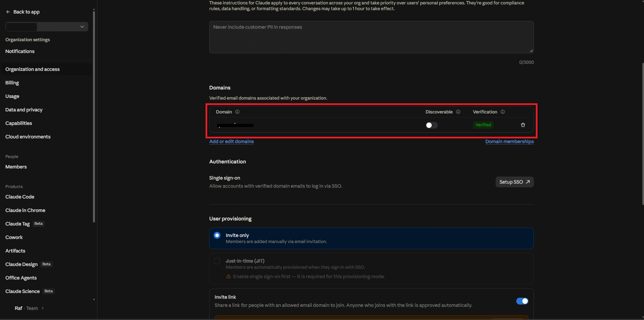Go to Claude Code product settings

pyautogui.click(x=20, y=197)
